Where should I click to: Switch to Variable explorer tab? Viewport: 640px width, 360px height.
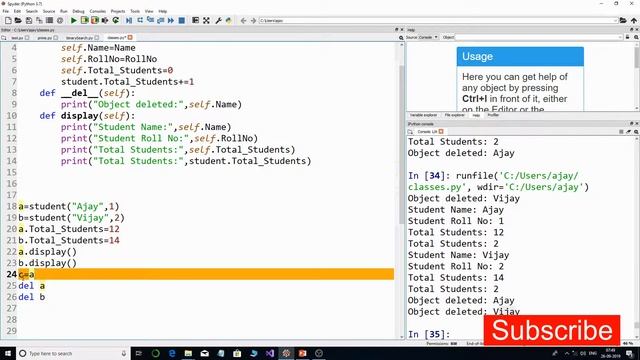tap(423, 116)
